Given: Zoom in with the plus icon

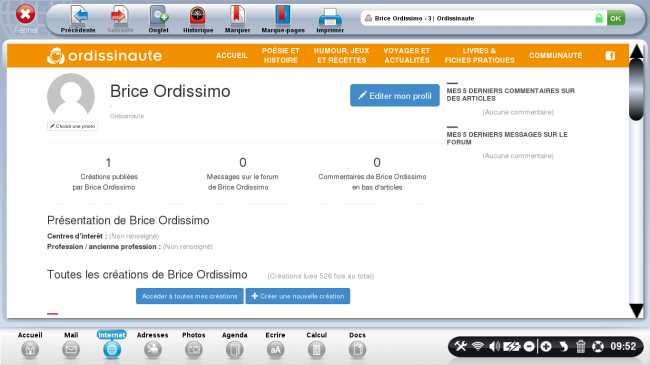Looking at the screenshot, I should (x=546, y=346).
